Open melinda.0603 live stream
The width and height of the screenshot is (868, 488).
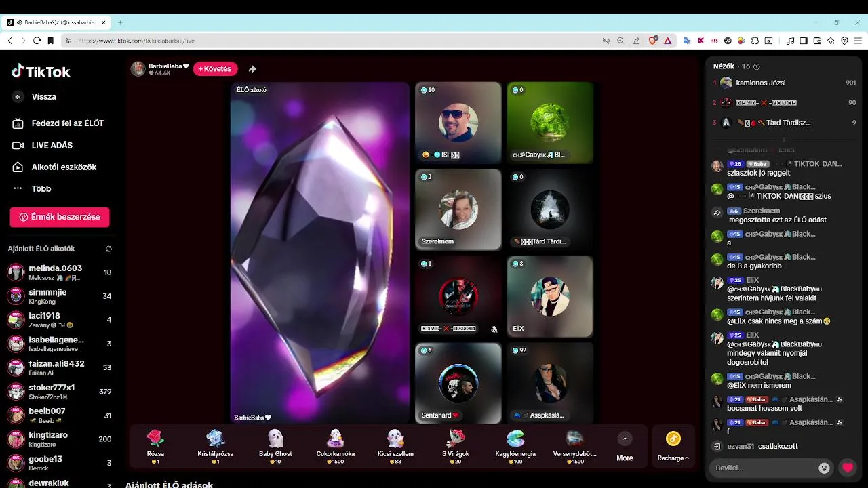(60, 272)
